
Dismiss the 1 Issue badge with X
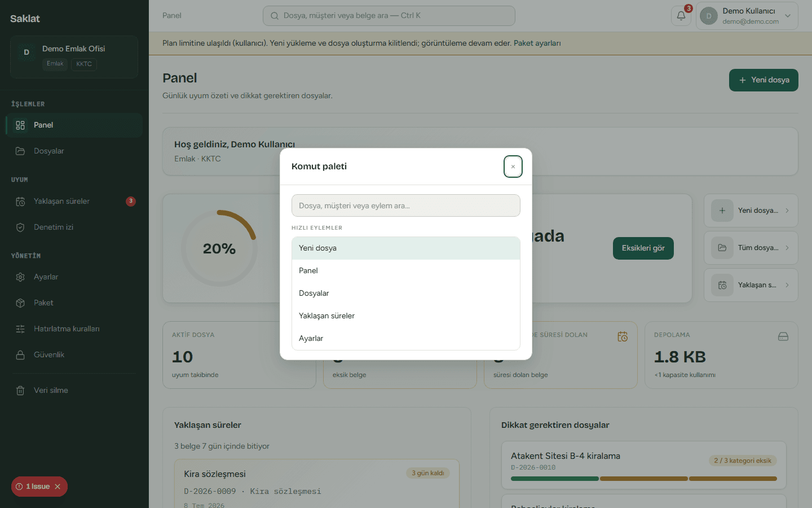[x=58, y=487]
